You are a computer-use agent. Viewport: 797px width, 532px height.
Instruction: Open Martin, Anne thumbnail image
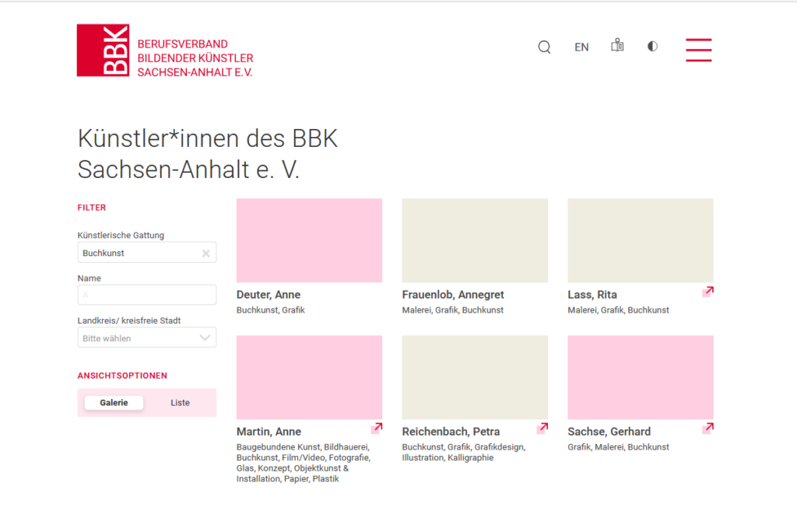[x=309, y=377]
